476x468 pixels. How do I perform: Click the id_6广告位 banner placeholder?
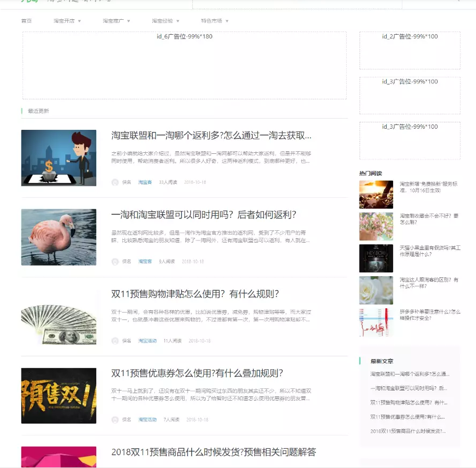(184, 66)
